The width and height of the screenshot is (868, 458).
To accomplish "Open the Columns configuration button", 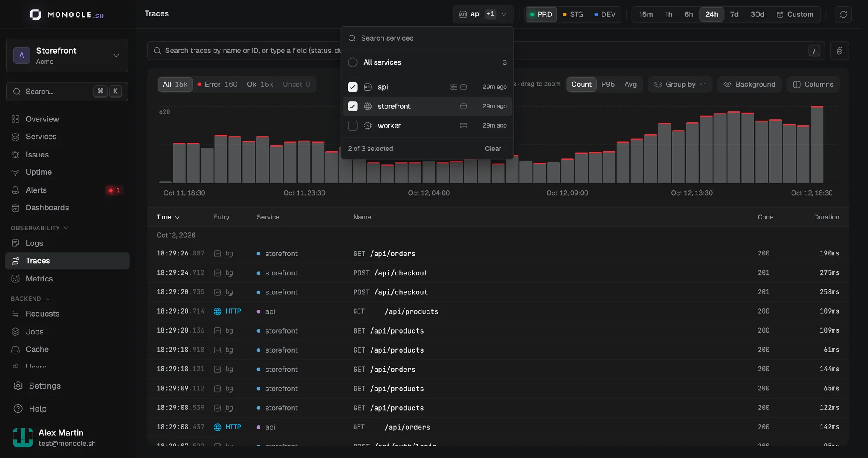I will 813,84.
